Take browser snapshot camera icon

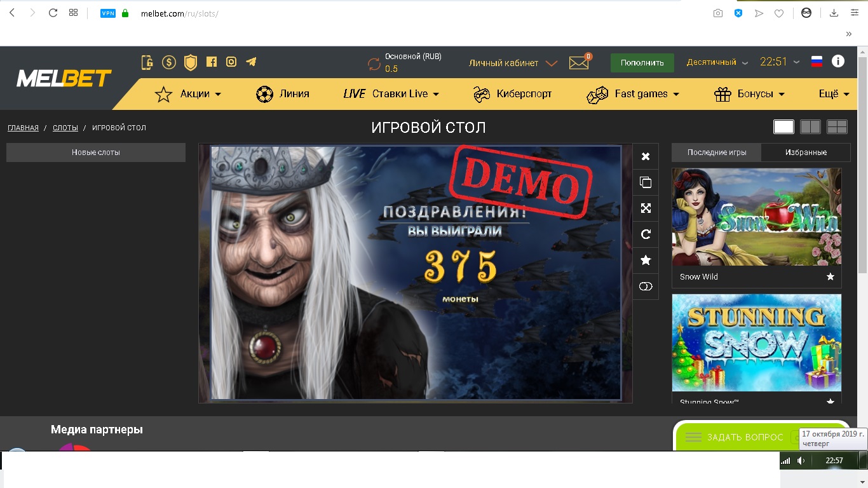[x=718, y=13]
